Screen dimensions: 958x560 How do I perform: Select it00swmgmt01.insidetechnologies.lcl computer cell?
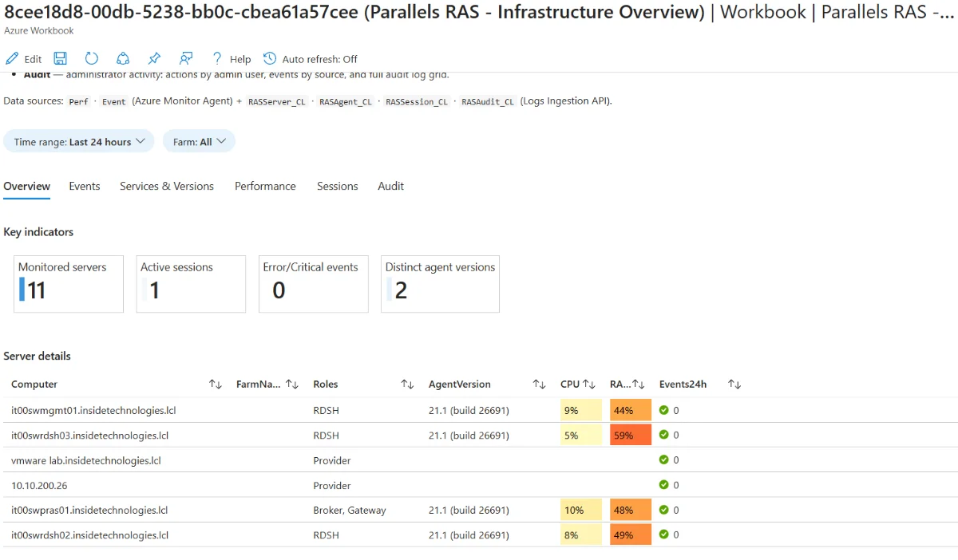coord(93,411)
